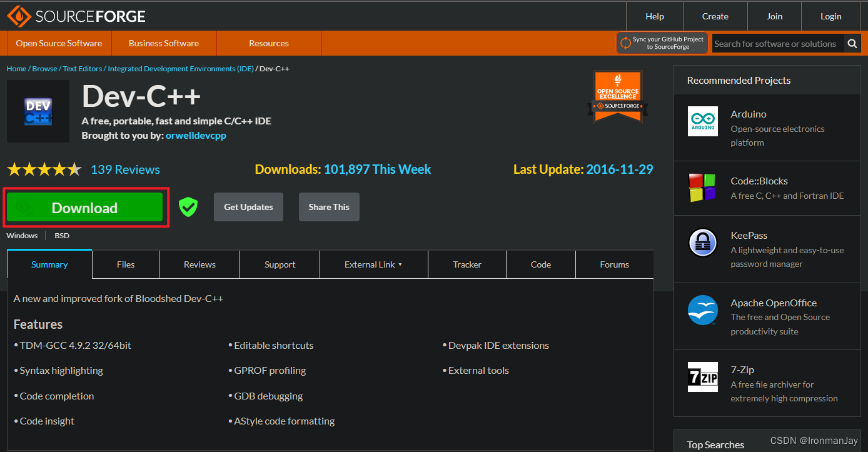Click Sync your GitHub Project button

coord(662,43)
